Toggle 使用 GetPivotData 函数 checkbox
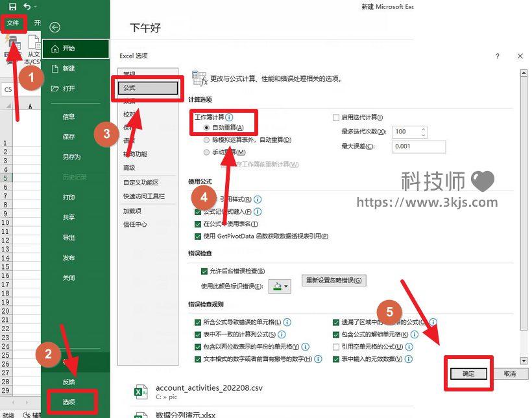 pyautogui.click(x=198, y=237)
